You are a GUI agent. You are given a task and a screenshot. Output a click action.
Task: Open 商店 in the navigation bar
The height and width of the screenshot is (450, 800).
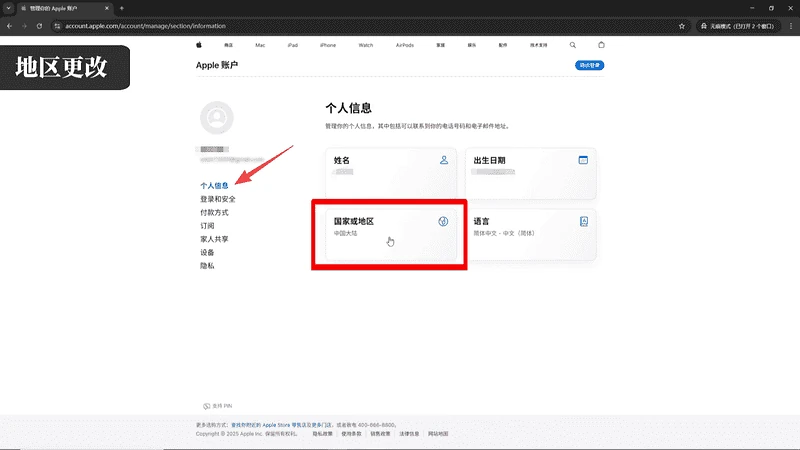229,45
